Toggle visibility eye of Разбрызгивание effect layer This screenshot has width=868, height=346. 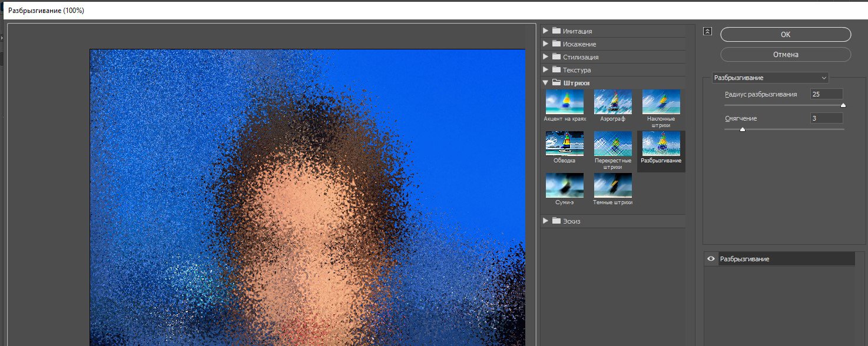[x=711, y=259]
